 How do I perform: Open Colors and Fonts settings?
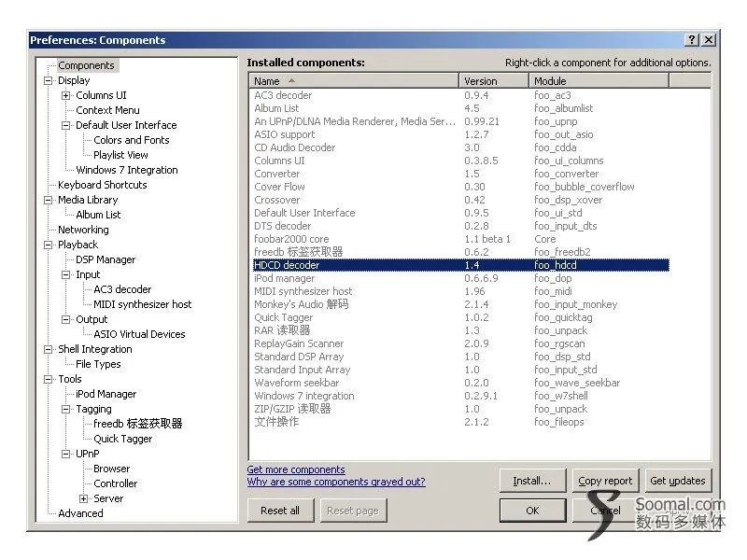click(x=132, y=140)
